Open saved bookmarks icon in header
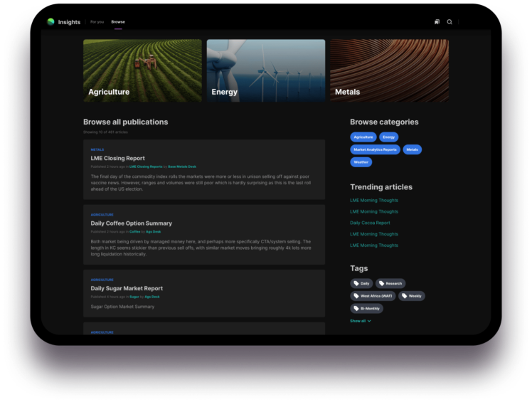This screenshot has width=532, height=402. click(437, 22)
